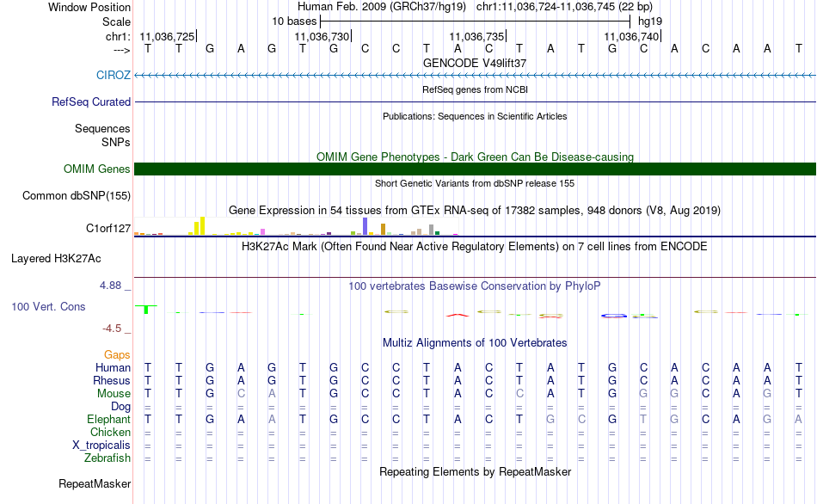Click the GENCODE V49lift37 track title
This screenshot has height=504, width=817.
475,63
